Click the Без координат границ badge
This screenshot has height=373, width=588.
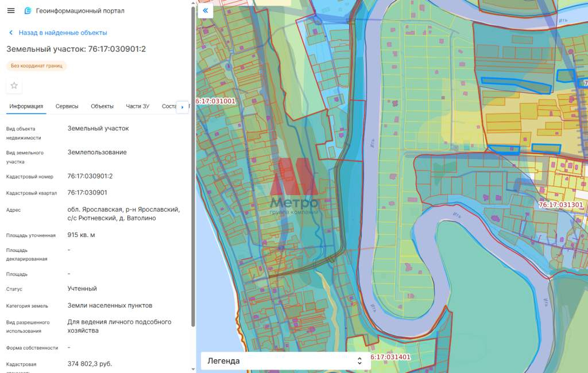(37, 66)
